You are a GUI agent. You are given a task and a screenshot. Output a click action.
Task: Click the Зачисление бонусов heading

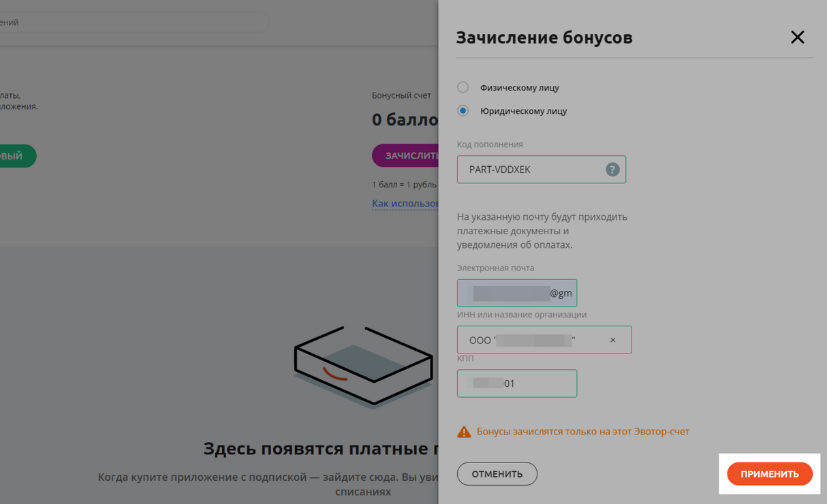544,37
